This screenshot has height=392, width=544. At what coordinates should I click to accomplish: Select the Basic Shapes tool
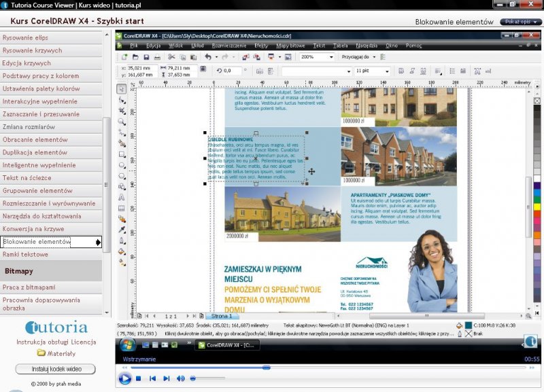(x=122, y=186)
